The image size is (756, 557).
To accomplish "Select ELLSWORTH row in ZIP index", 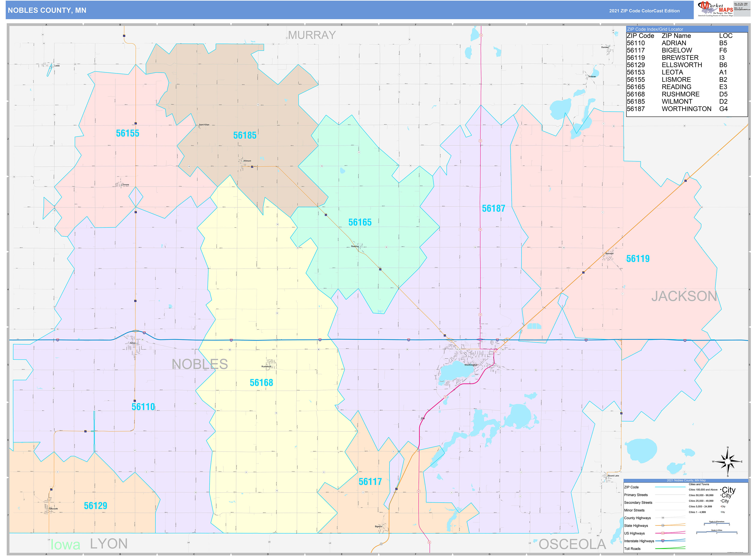I will [677, 65].
